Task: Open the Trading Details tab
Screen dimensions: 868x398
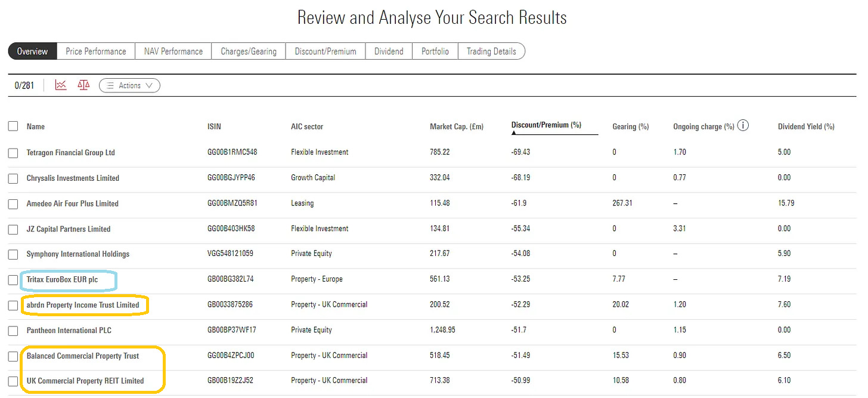Action: [x=491, y=51]
